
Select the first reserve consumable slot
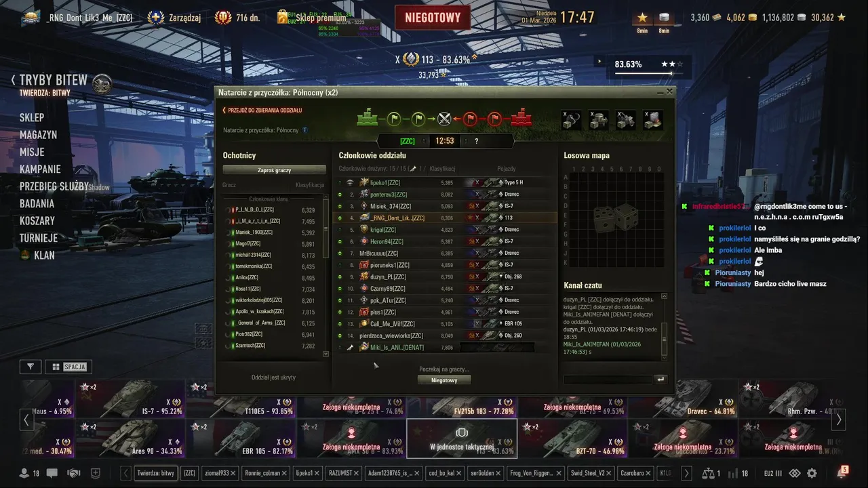[572, 120]
